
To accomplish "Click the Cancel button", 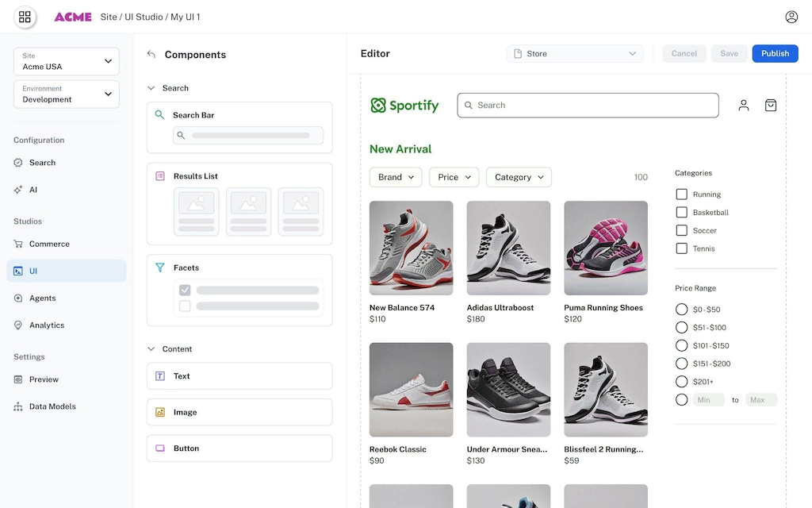I will tap(684, 53).
